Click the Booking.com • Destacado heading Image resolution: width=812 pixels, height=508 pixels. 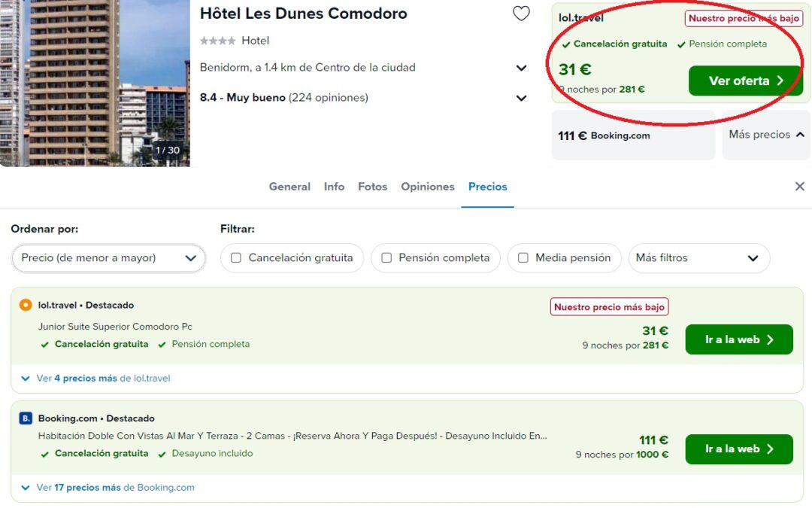coord(96,418)
